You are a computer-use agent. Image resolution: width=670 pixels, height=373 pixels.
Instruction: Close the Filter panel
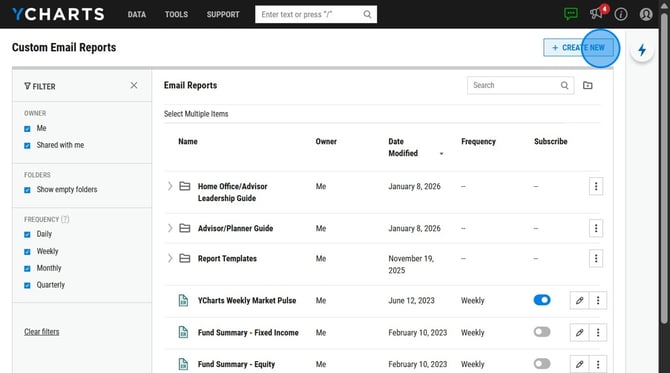(134, 85)
